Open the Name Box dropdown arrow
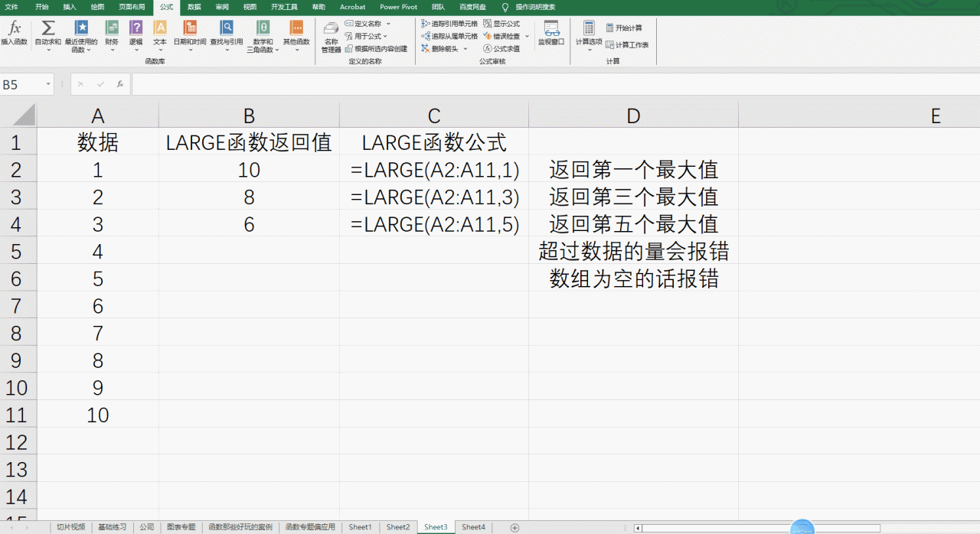980x534 pixels. [48, 84]
